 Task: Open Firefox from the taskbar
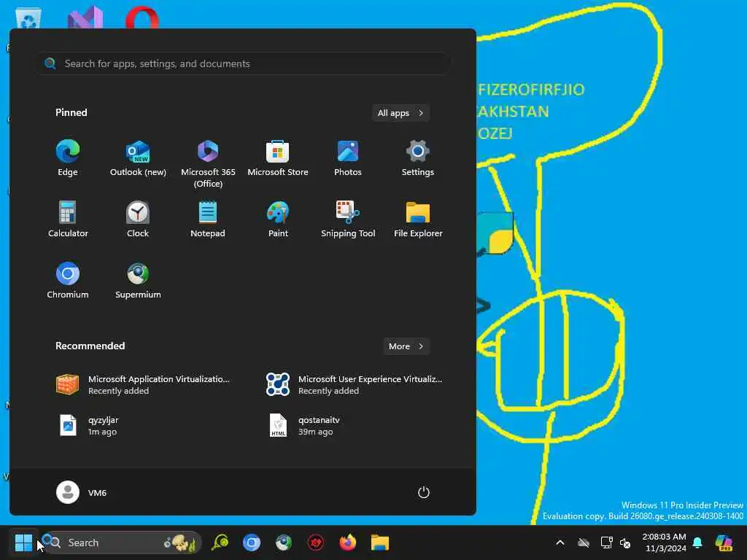point(348,542)
